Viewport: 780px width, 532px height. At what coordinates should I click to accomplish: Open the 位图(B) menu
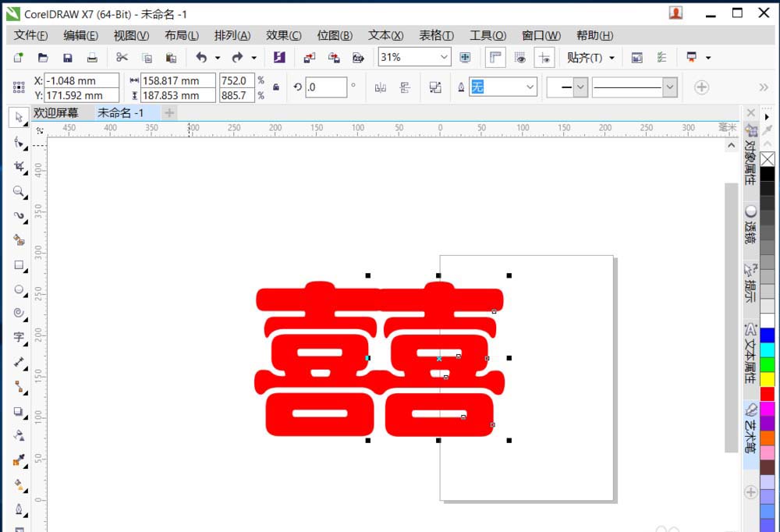pyautogui.click(x=335, y=35)
